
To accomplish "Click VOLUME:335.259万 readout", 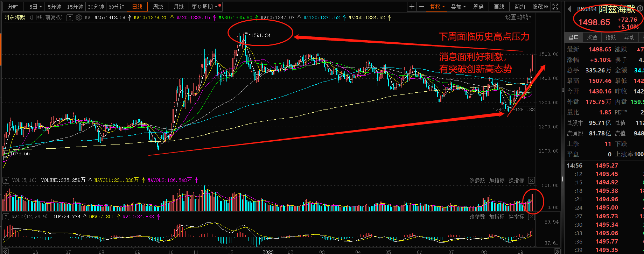I will click(63, 180).
